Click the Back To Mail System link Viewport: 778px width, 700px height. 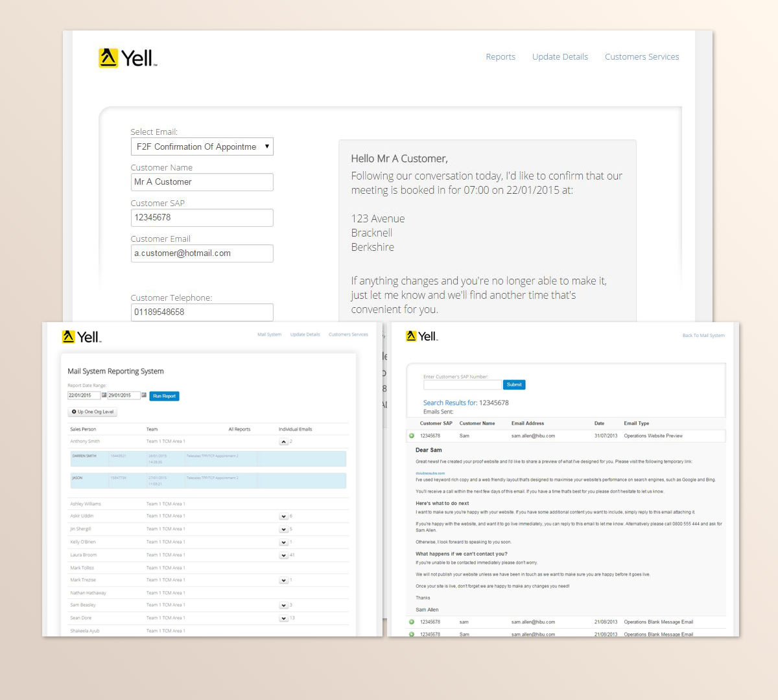(703, 336)
